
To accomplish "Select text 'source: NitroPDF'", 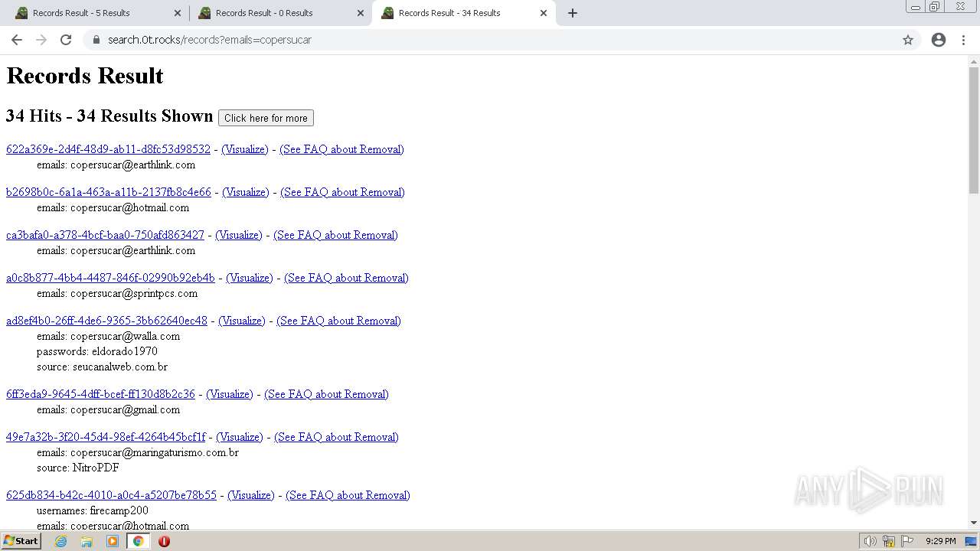I will point(78,468).
